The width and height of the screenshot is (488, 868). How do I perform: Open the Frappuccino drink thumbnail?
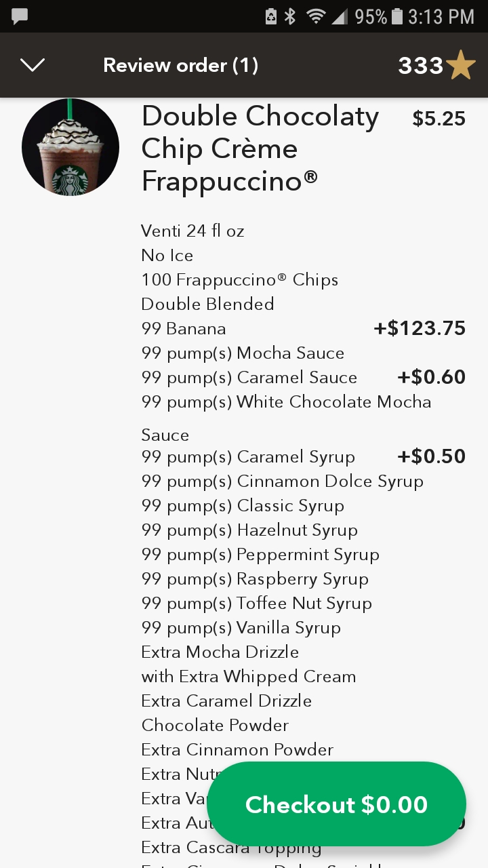70,148
